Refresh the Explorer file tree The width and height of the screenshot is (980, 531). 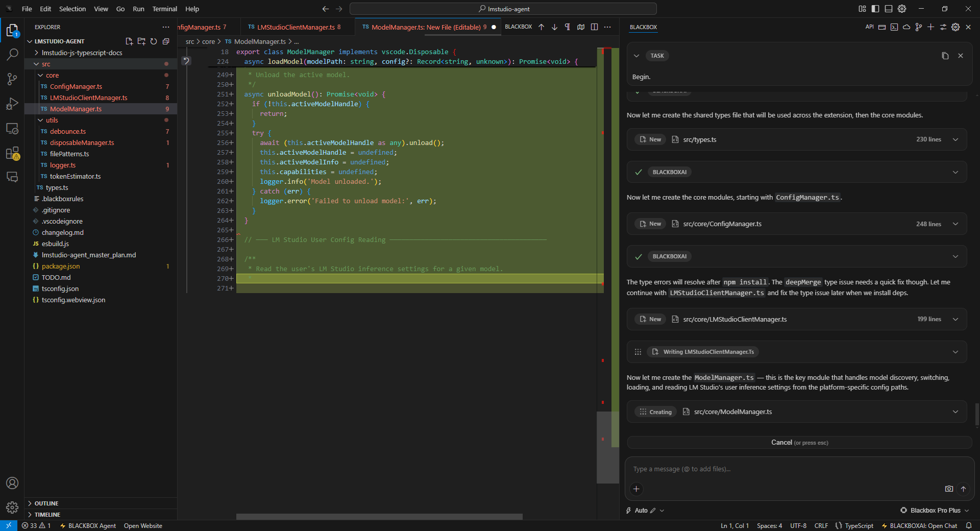154,41
